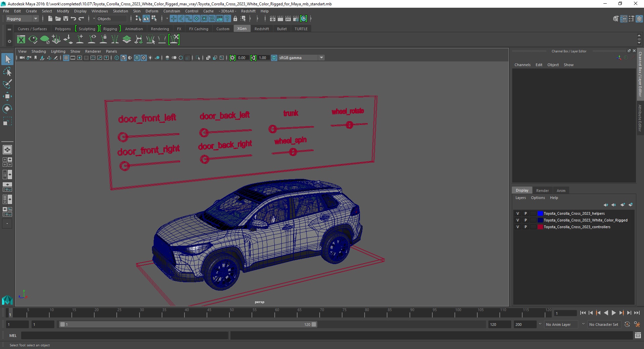This screenshot has width=644, height=349.
Task: Open Channels menu in Channel Box
Action: pyautogui.click(x=522, y=65)
